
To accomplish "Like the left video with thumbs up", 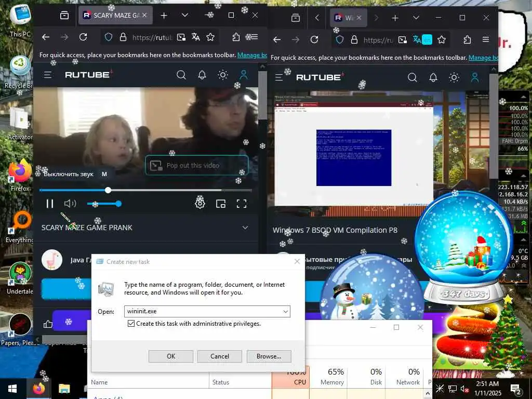I will [x=48, y=324].
